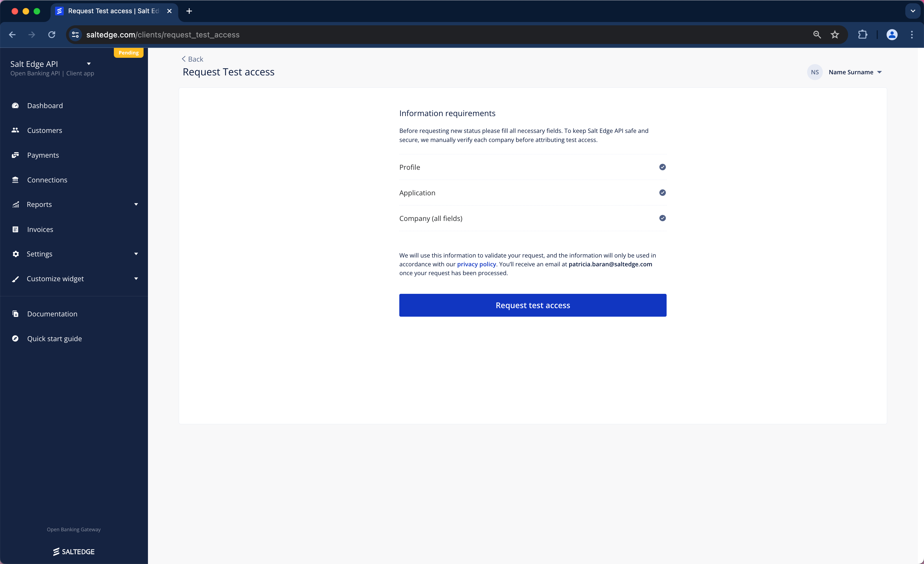Screen dimensions: 924x564
Task: Click the Profile completion checkmark
Action: 663,166
